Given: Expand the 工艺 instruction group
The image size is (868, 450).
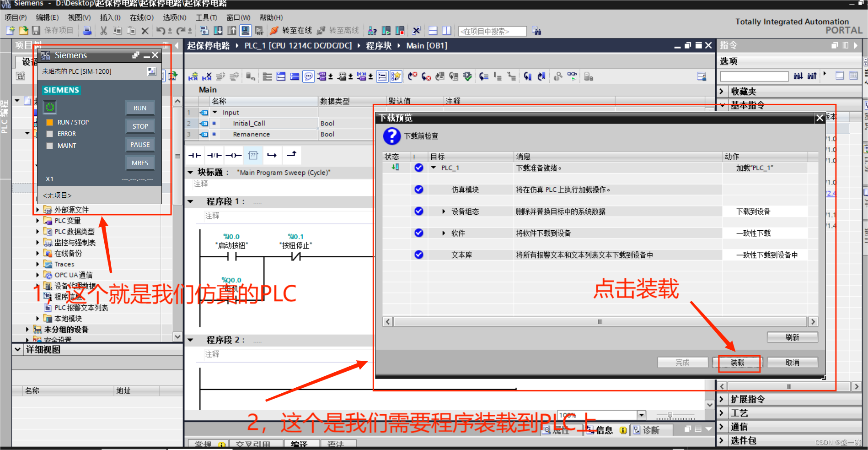Looking at the screenshot, I should click(722, 413).
